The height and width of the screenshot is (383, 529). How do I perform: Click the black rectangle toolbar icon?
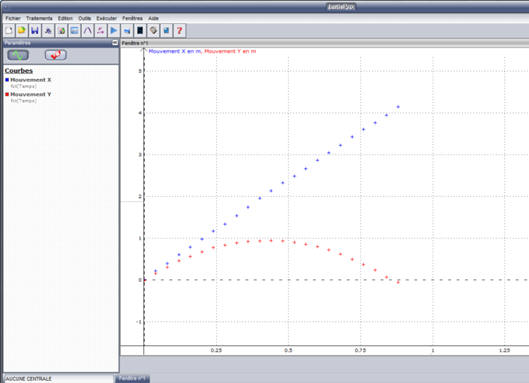(140, 31)
